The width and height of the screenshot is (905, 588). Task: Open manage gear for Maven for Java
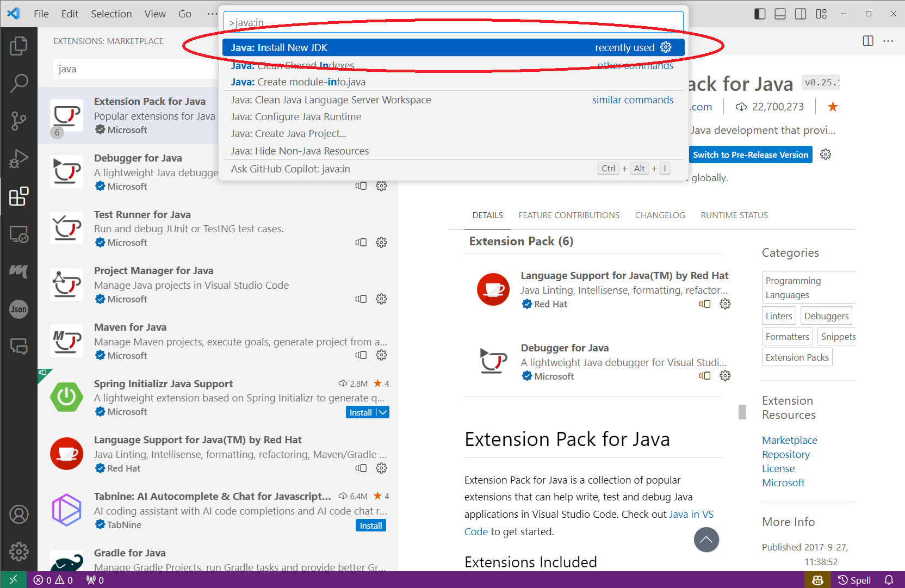pos(381,355)
